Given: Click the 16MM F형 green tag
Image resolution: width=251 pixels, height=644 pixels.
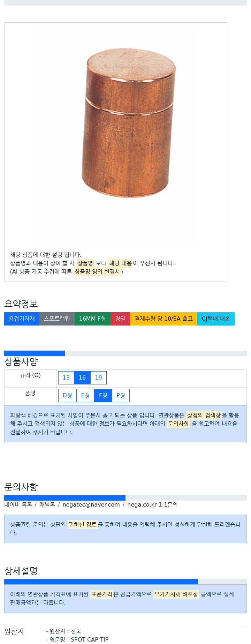Looking at the screenshot, I should coord(92,319).
